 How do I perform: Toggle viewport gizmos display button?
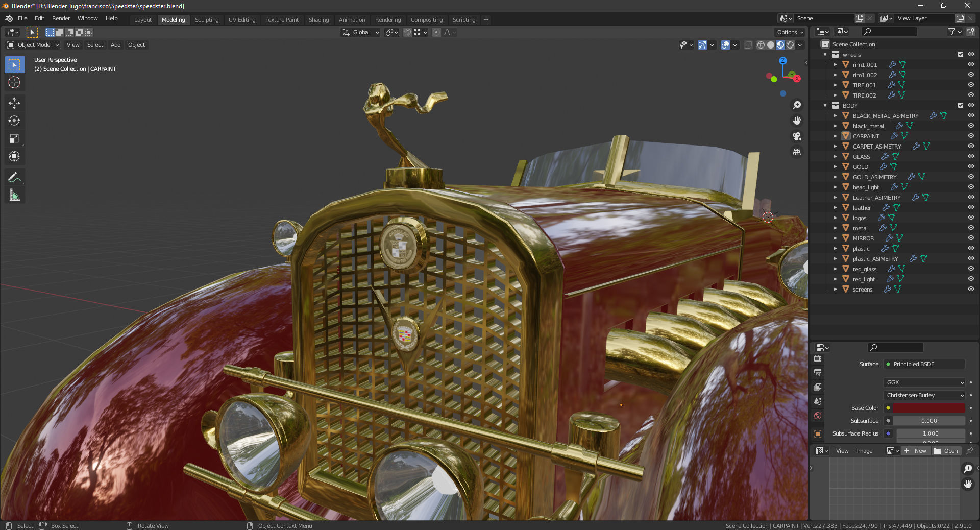(702, 45)
